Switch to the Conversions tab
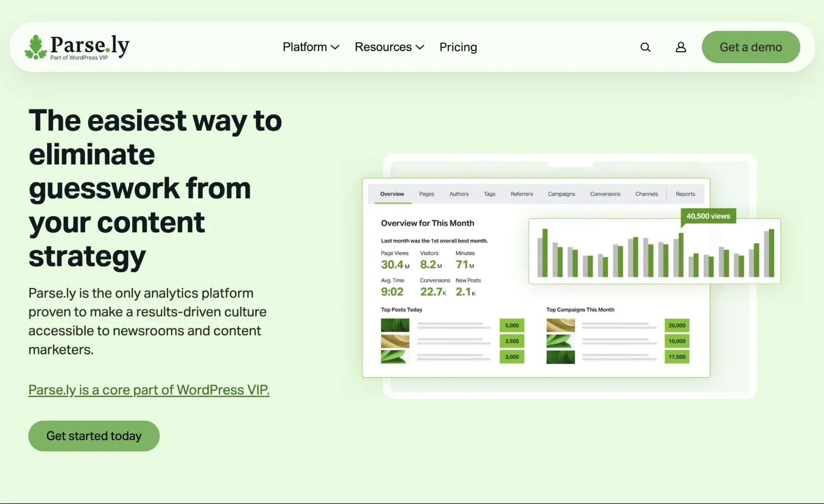 (x=605, y=194)
